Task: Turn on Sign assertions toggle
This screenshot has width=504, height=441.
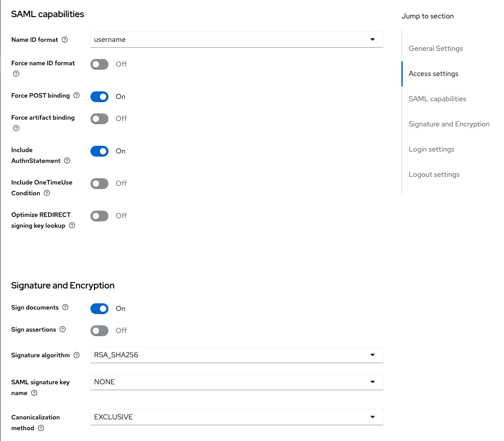Action: (99, 331)
